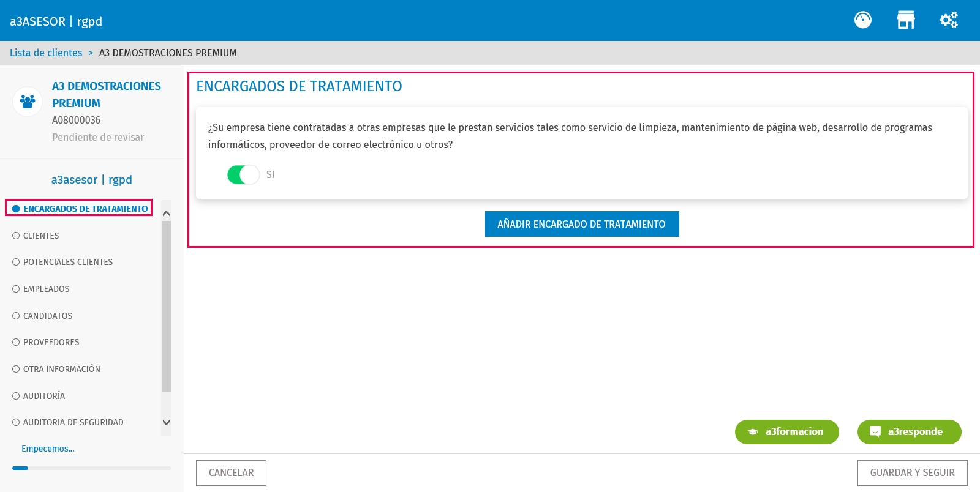Toggle the SI switch off

pos(243,174)
